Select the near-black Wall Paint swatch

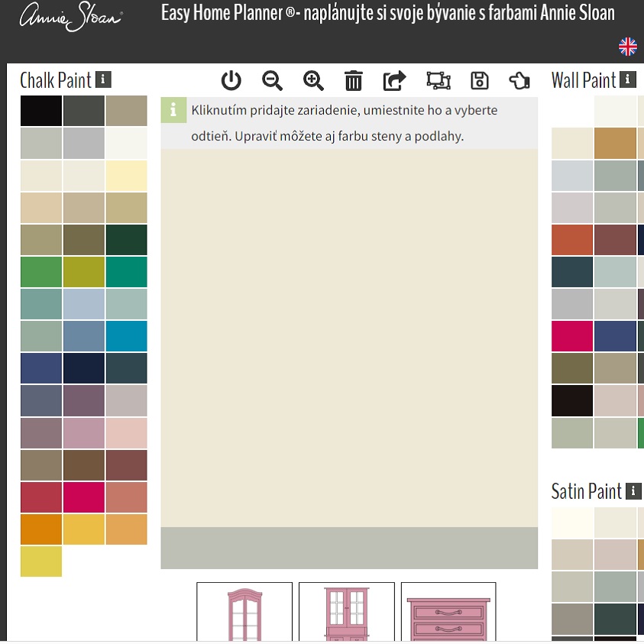tap(572, 400)
